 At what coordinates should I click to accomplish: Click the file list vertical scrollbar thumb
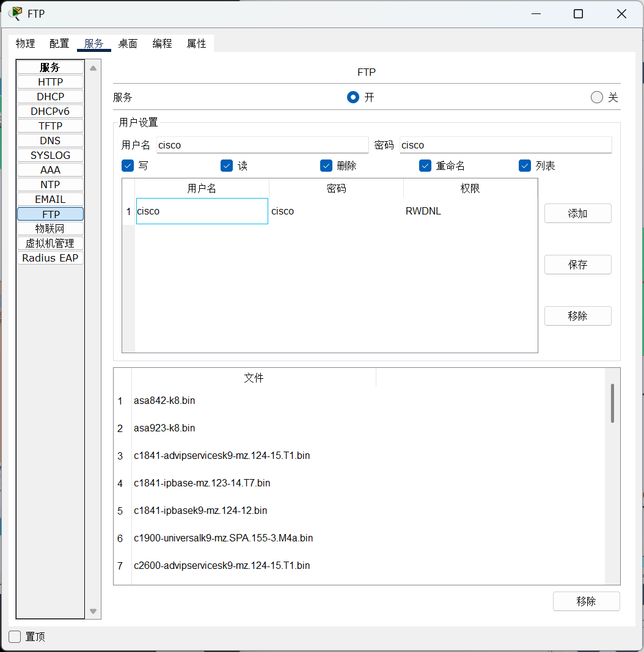(x=612, y=403)
